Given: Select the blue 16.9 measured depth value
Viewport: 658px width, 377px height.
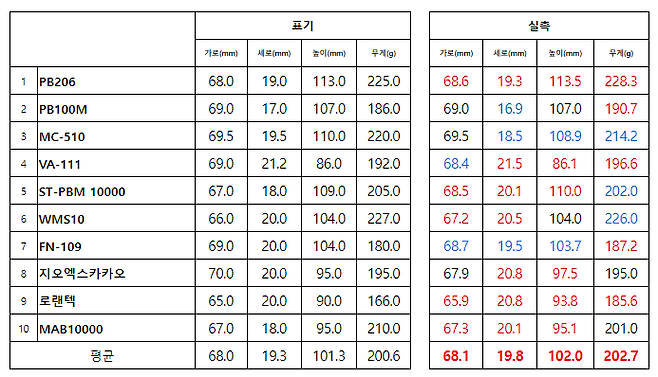Looking at the screenshot, I should [510, 109].
